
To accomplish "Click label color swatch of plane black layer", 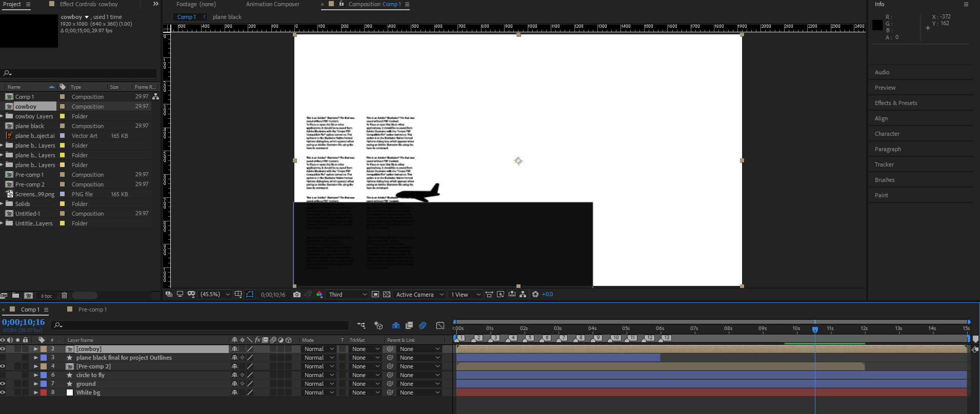I will pos(44,358).
